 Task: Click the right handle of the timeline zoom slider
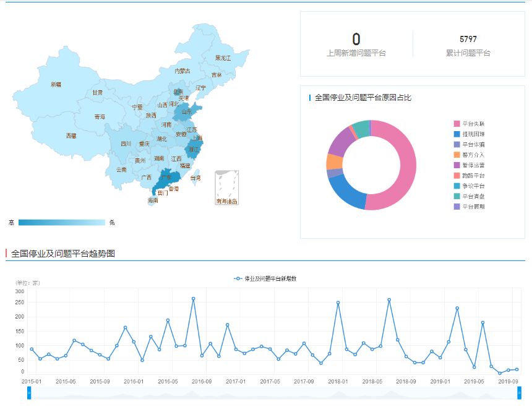click(519, 392)
